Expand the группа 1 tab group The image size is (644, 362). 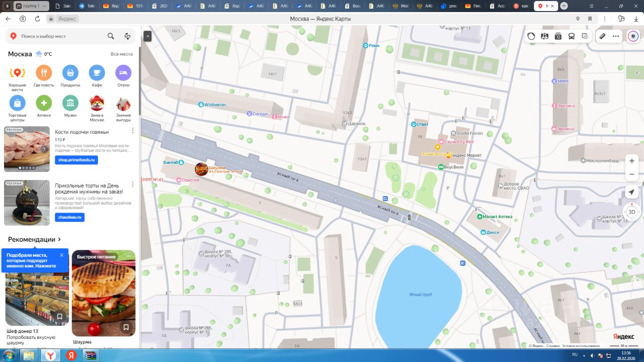click(31, 6)
